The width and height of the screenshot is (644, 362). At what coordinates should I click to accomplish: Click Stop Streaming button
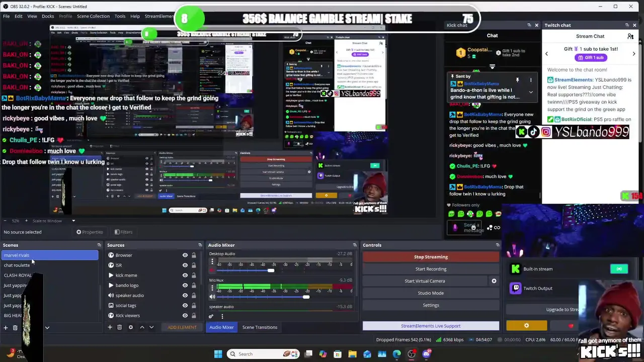click(x=431, y=257)
